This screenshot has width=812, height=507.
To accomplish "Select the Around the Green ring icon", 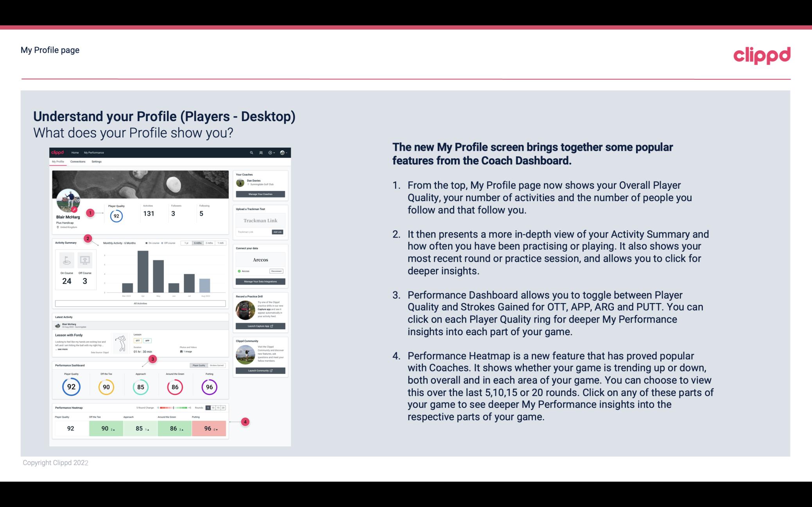I will tap(174, 386).
